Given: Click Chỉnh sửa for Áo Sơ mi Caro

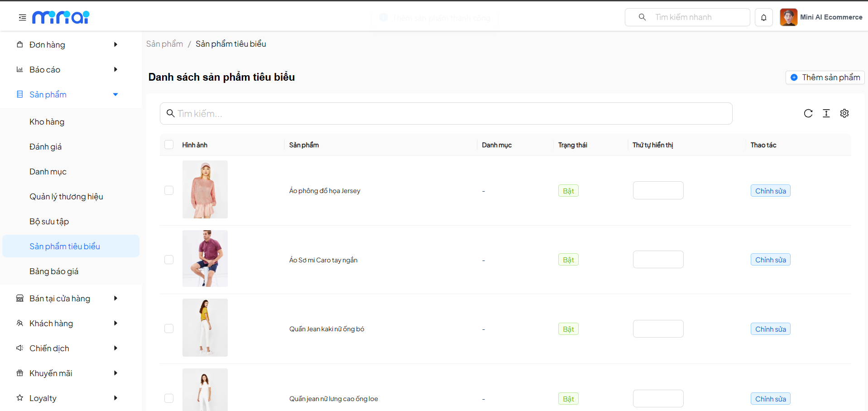Looking at the screenshot, I should tap(770, 260).
